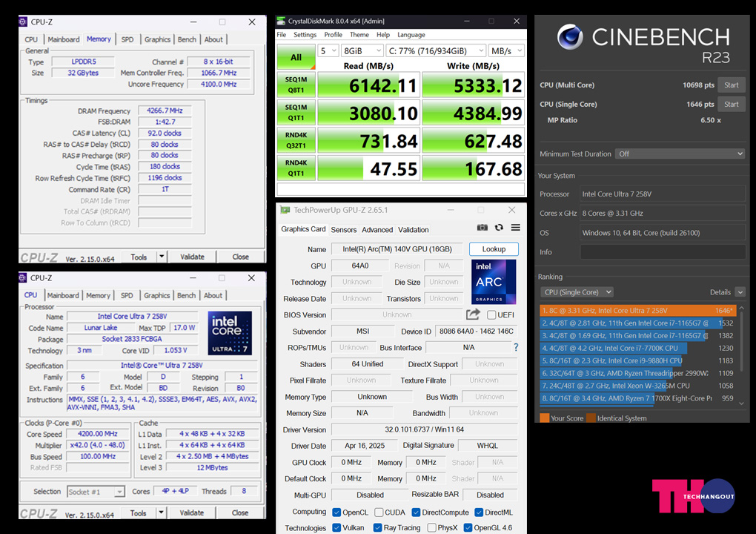This screenshot has height=534, width=756.
Task: Open the 8GiB test size dropdown
Action: point(362,50)
